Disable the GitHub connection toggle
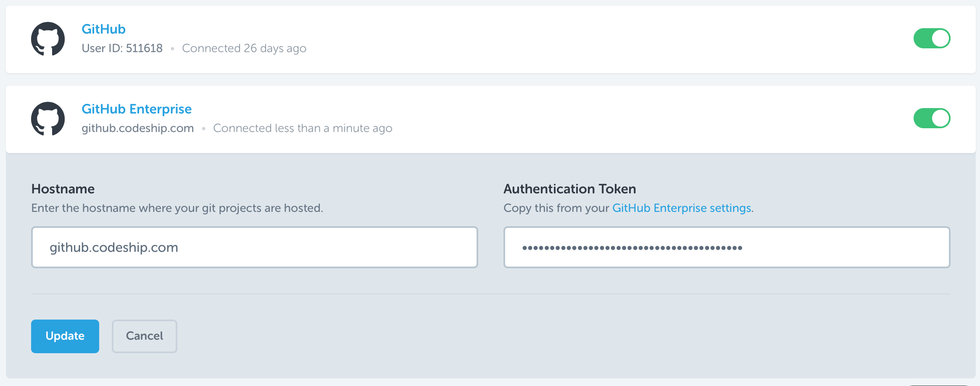This screenshot has height=386, width=980. pyautogui.click(x=931, y=39)
